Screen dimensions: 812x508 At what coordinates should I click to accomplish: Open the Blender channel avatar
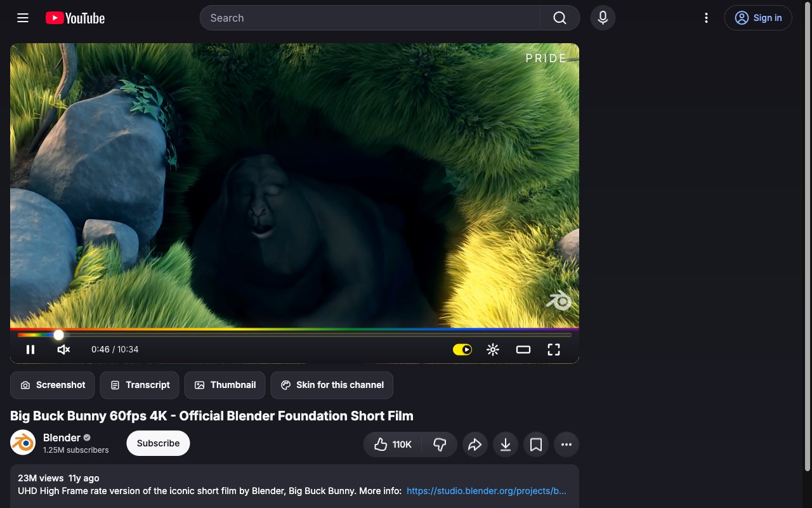point(23,443)
